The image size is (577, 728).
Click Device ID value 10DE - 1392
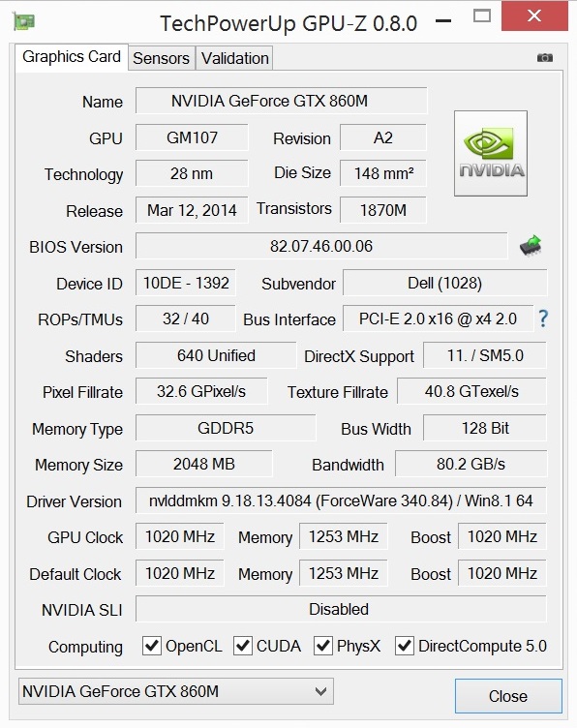pos(186,283)
